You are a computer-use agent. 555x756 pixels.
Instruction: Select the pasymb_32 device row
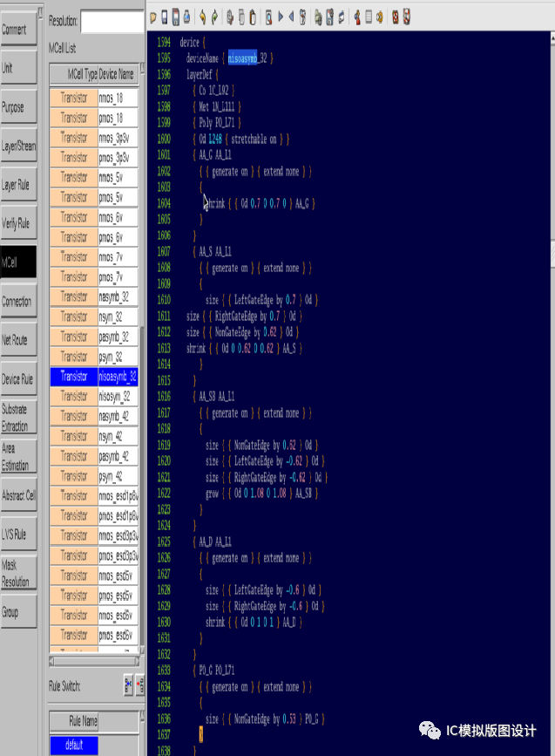[94, 337]
